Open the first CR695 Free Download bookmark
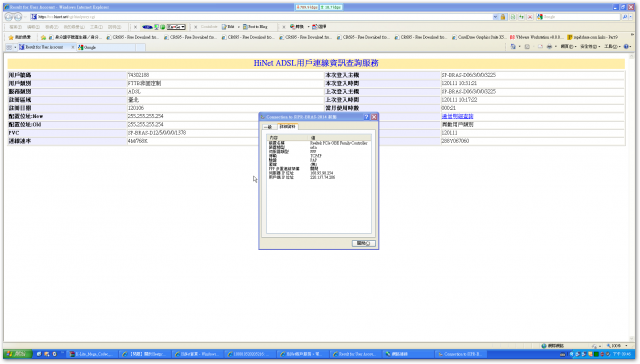 coord(132,37)
